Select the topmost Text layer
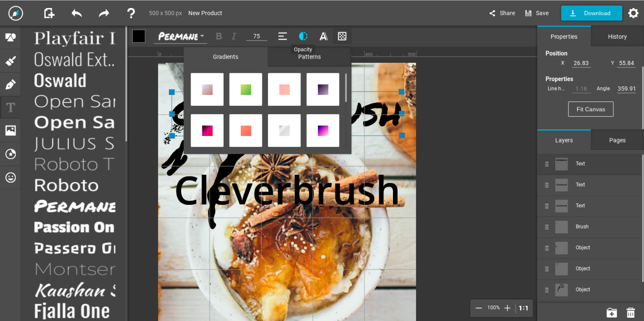This screenshot has width=644, height=321. (x=590, y=164)
